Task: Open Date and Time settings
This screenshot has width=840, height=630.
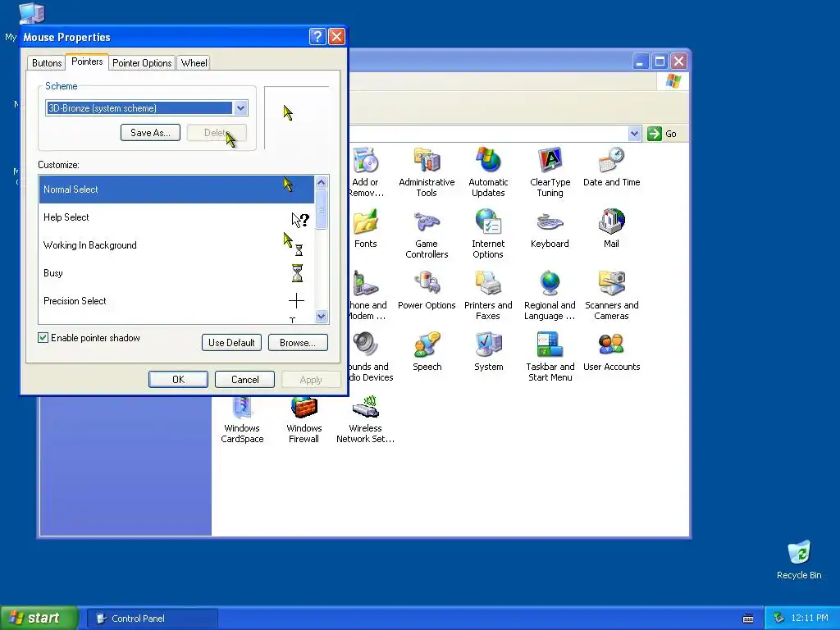Action: click(611, 167)
